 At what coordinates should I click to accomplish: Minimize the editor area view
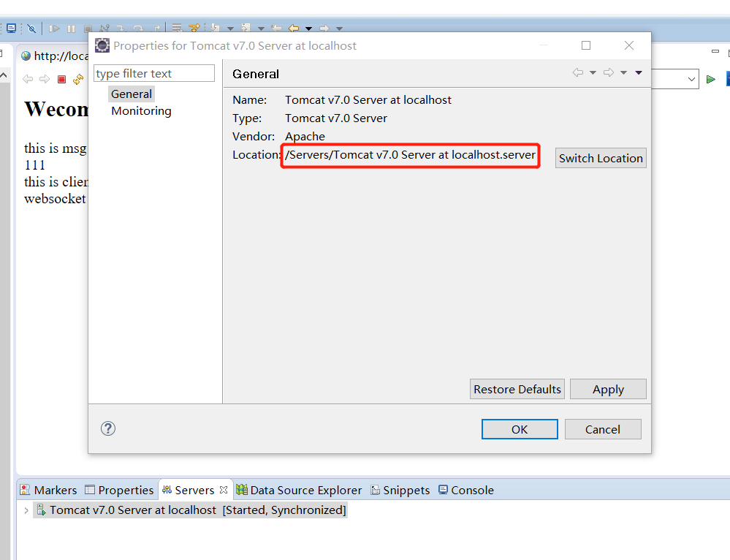pyautogui.click(x=715, y=52)
